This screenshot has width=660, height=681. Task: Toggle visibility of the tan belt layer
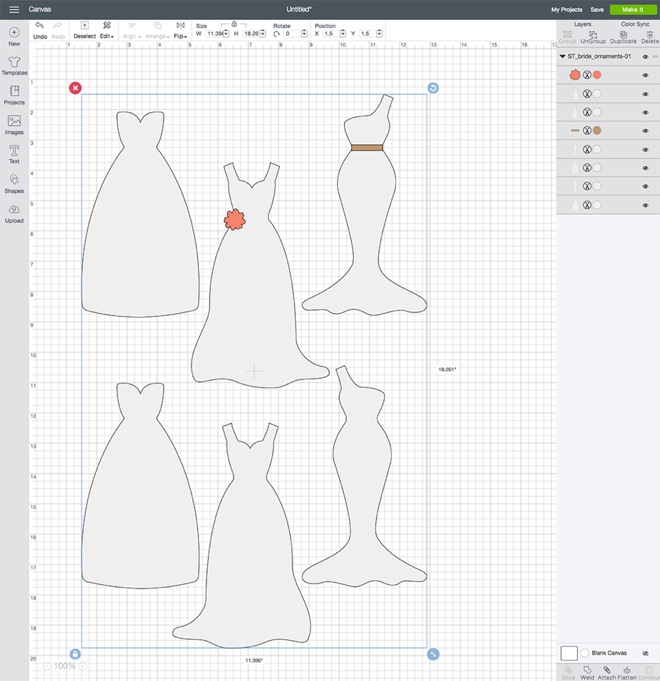tap(645, 130)
